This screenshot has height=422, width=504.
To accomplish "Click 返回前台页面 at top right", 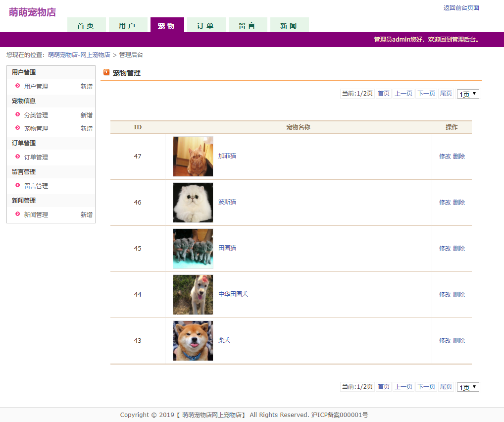I will point(461,7).
